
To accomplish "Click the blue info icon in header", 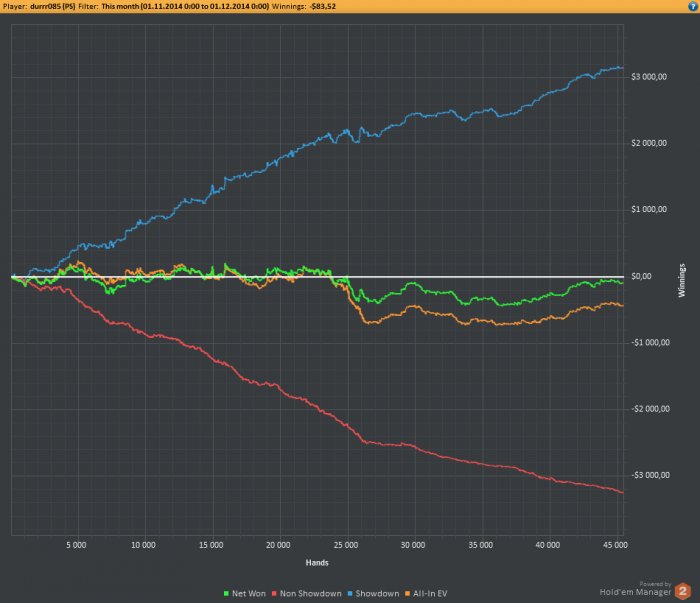I will coord(693,6).
